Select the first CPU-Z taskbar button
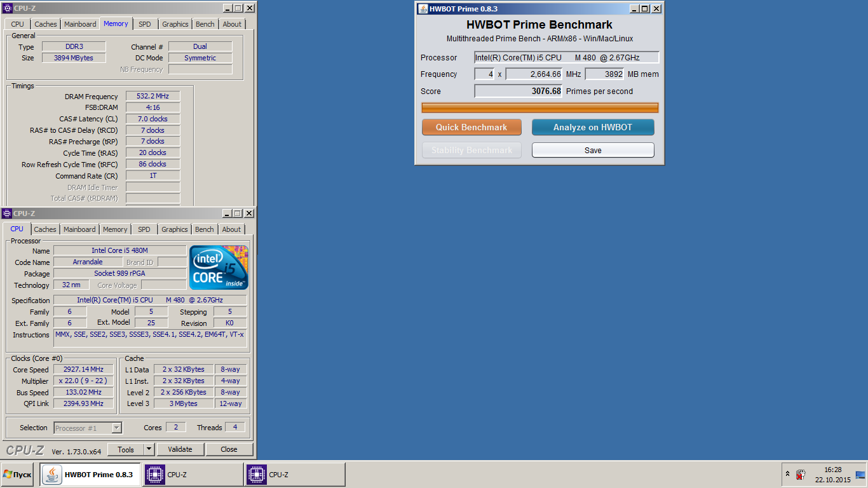This screenshot has width=868, height=488. point(194,475)
